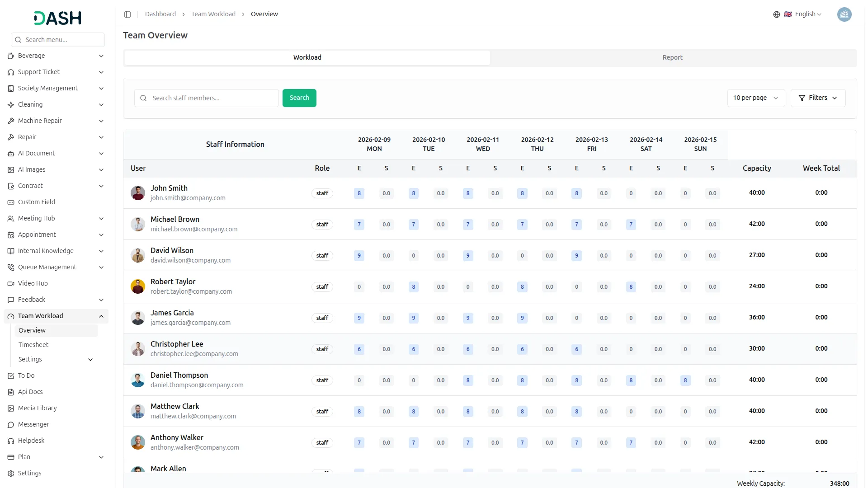Click the Beverage sidebar icon
This screenshot has height=488, width=868.
[11, 56]
